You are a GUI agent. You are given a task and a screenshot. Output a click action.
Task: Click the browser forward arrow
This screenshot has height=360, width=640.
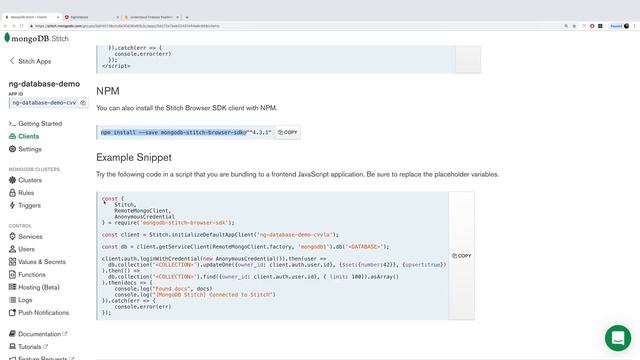[13, 26]
